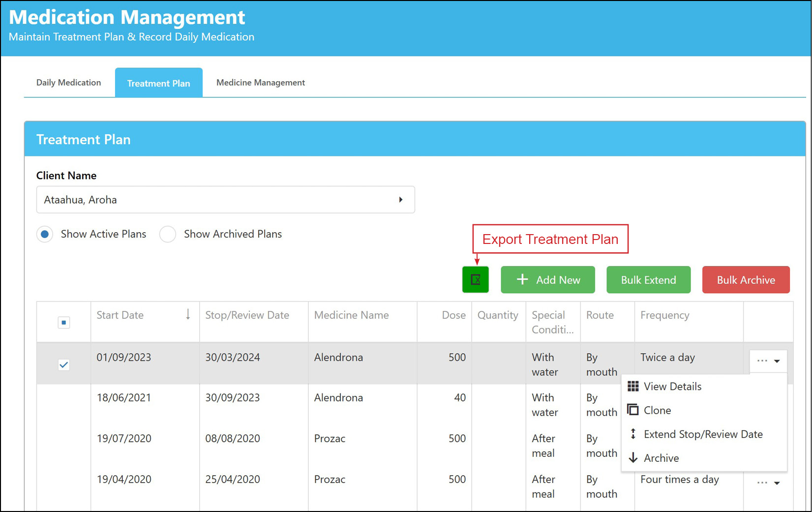Expand the actions dropdown for the last Prozac row

point(769,483)
